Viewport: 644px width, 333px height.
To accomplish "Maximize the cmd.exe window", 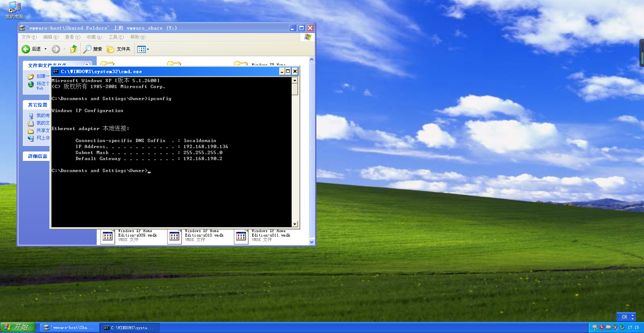I will point(288,72).
